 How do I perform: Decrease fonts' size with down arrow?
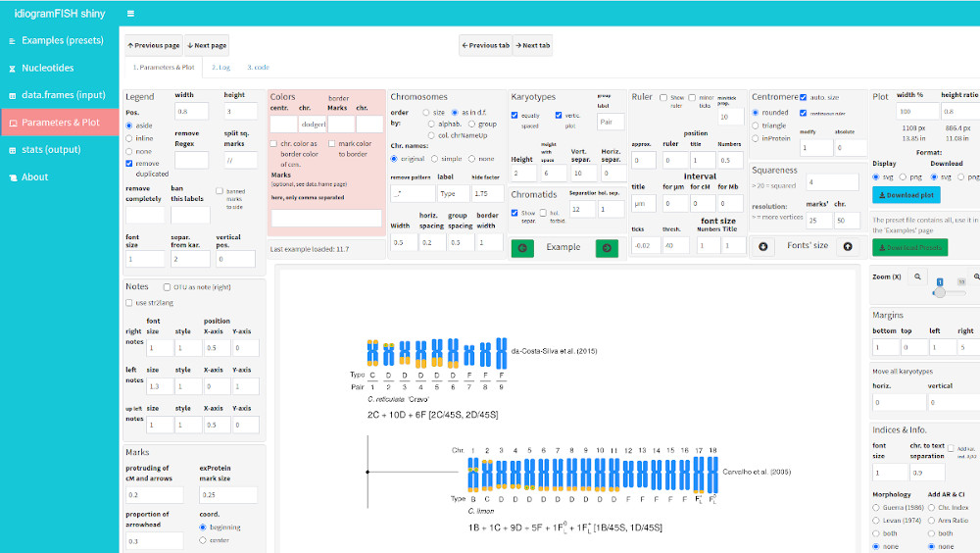(x=763, y=247)
